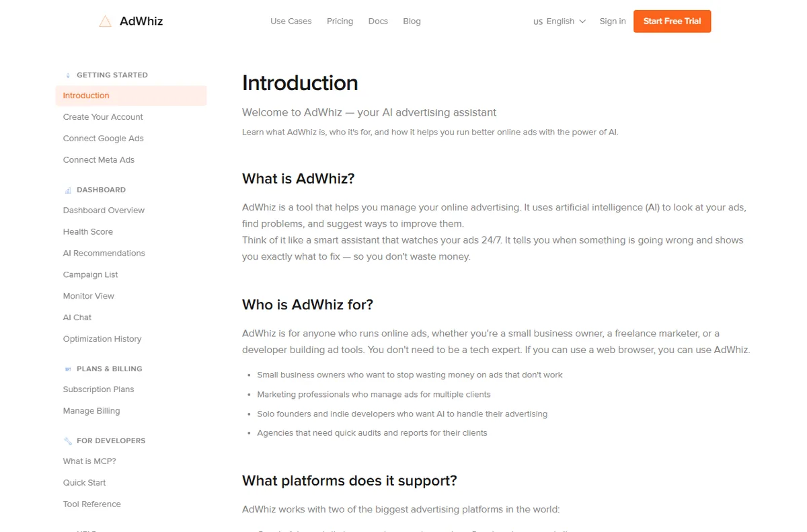
Task: Open Optimization History page
Action: coord(102,339)
